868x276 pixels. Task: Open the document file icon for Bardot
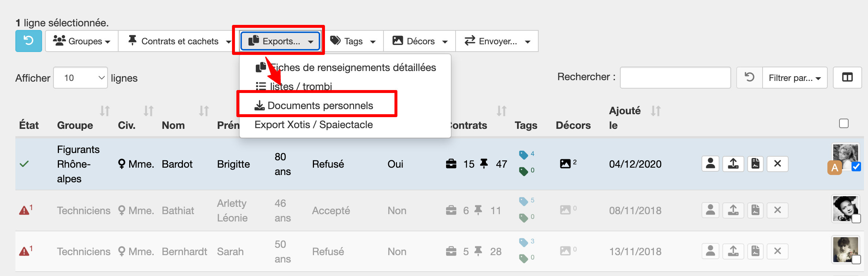click(x=755, y=164)
